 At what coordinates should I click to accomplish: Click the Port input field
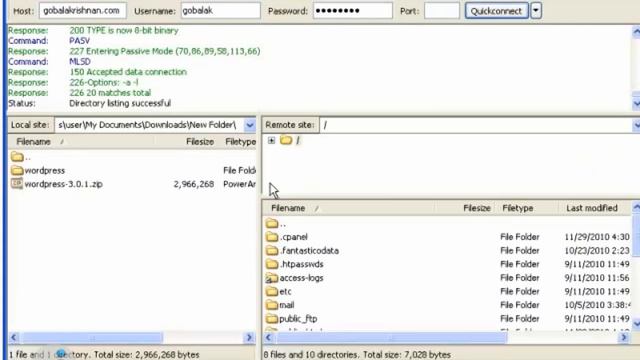pos(442,11)
